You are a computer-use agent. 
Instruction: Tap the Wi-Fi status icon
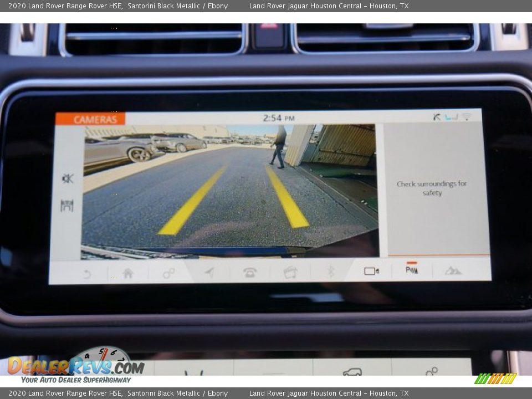point(467,117)
